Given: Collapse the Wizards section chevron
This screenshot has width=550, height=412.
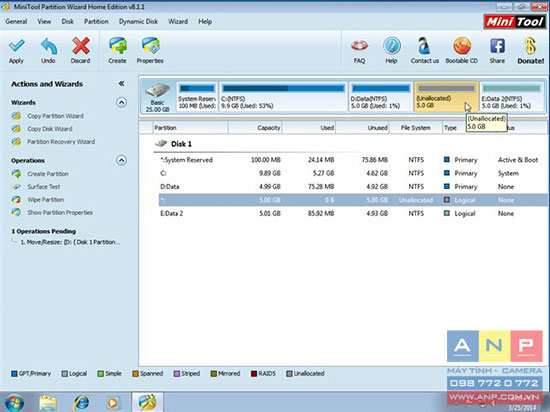Looking at the screenshot, I should tap(121, 102).
